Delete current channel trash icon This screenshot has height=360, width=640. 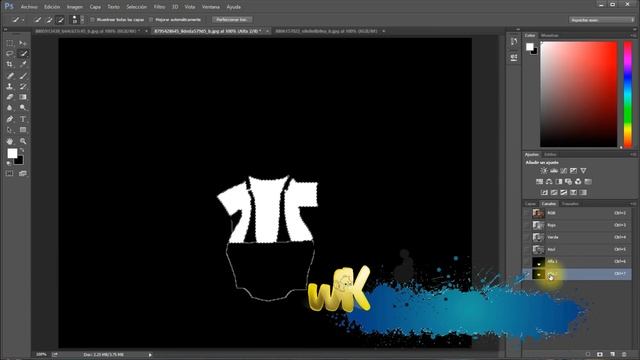point(624,354)
